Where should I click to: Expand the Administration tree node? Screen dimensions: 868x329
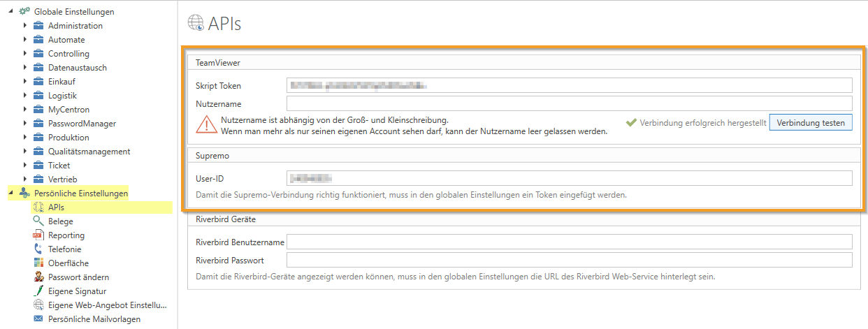click(x=24, y=26)
